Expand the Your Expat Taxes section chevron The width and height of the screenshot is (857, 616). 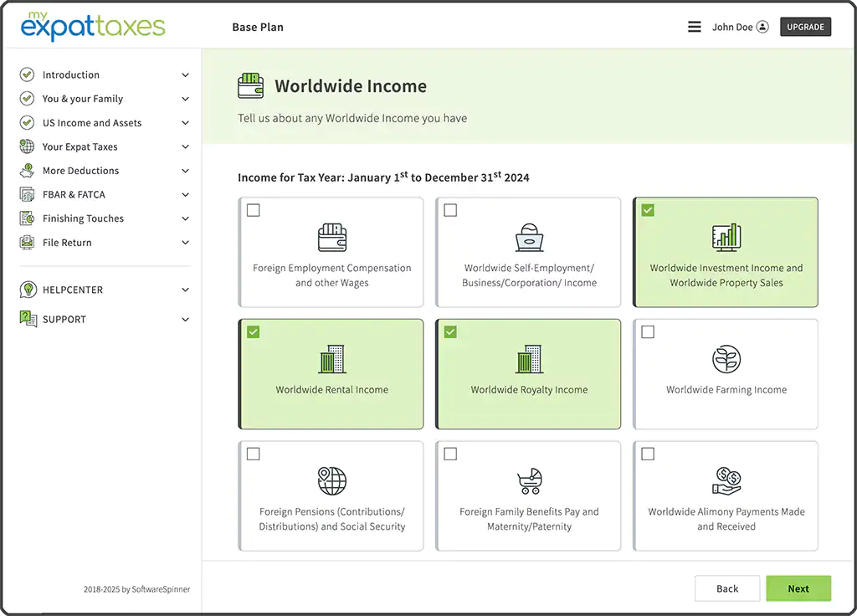tap(185, 147)
